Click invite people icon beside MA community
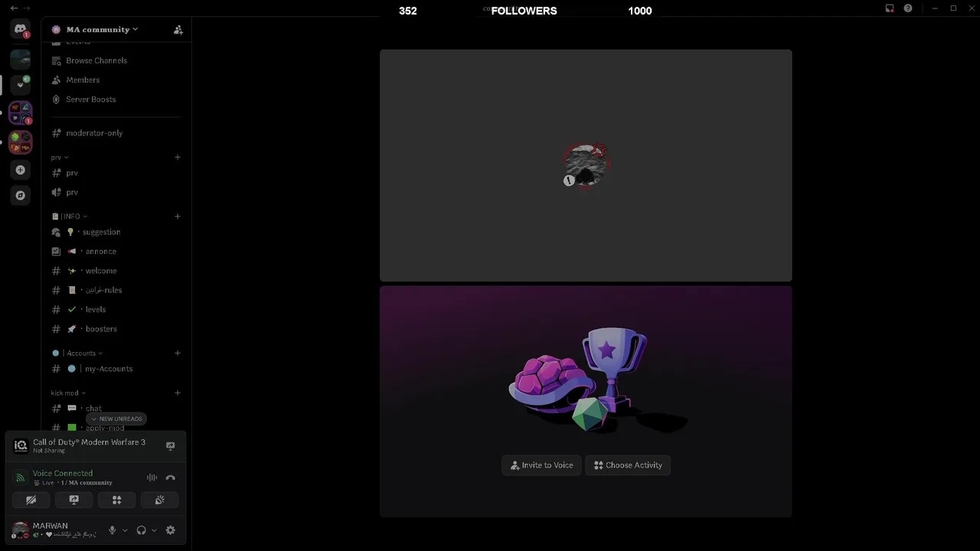 click(178, 30)
